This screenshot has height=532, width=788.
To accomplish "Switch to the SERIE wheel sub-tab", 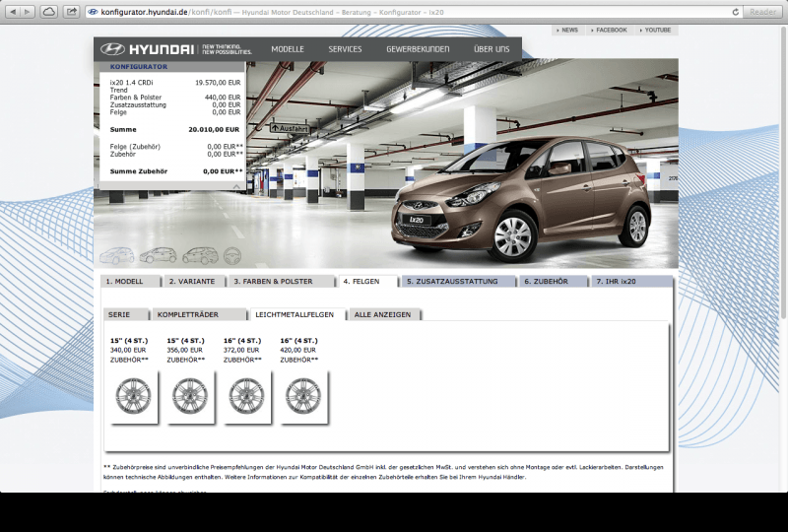I will [126, 314].
